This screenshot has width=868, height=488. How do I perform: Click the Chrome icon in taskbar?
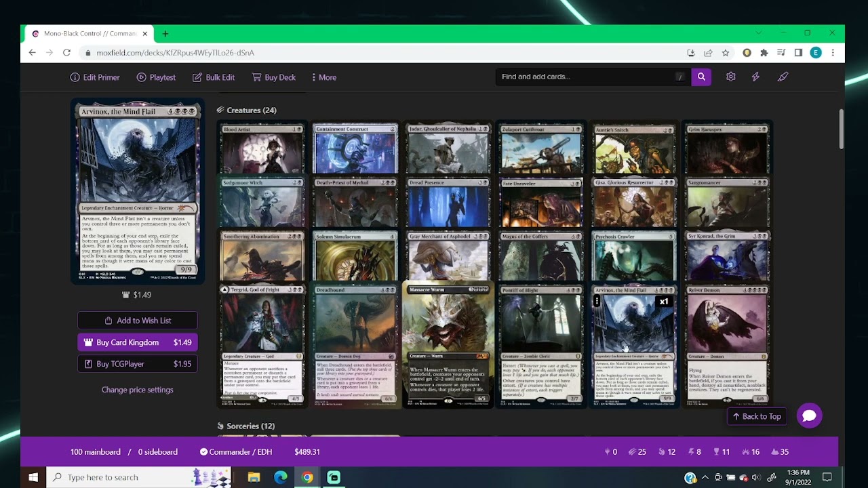coord(307,477)
